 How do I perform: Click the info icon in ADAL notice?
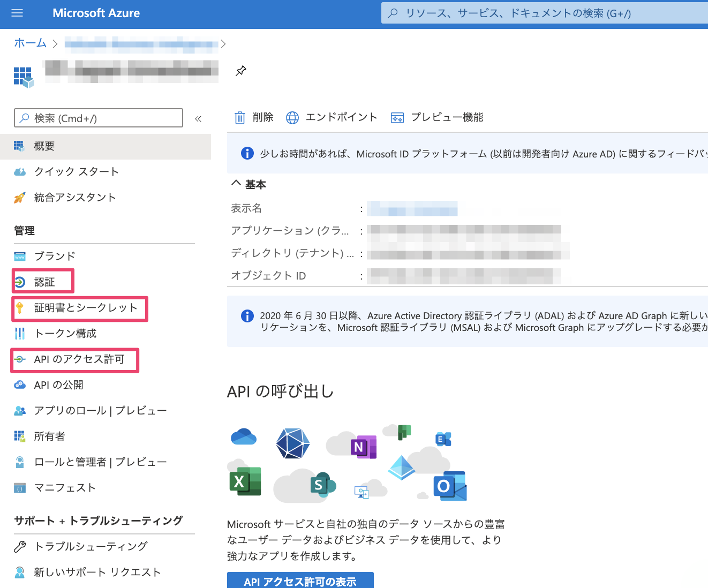pyautogui.click(x=247, y=316)
